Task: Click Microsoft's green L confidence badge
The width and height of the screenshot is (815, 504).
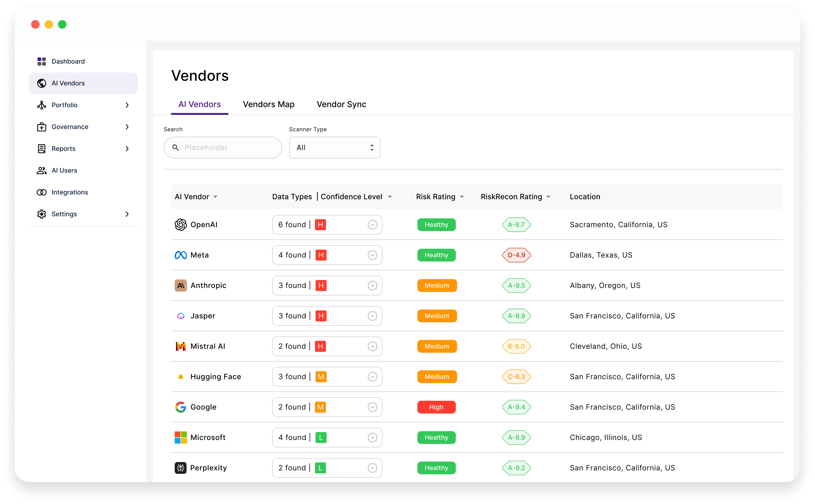Action: 321,437
